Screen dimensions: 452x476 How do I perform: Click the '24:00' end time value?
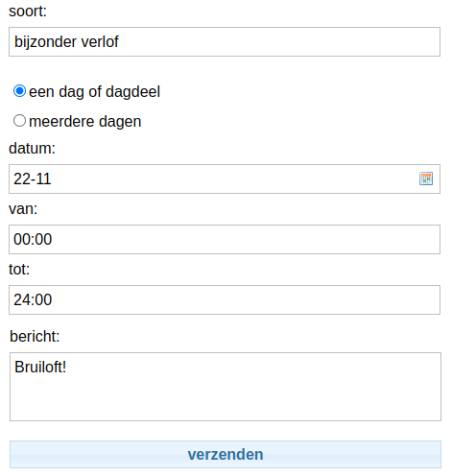pos(33,299)
